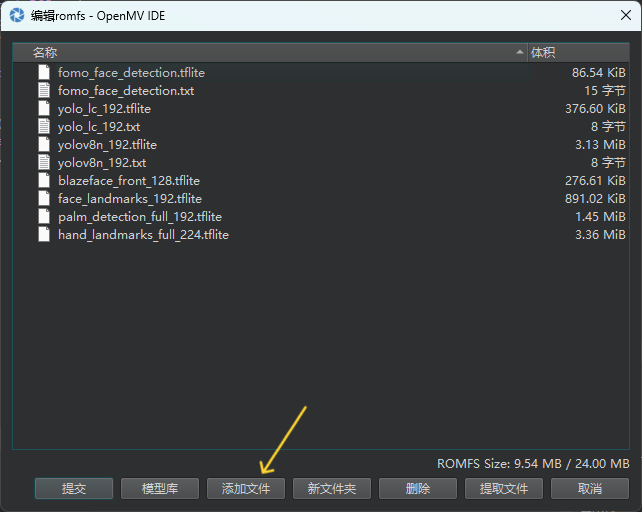This screenshot has width=642, height=512.
Task: Click the file icon next to yolo_lc_192.tflite
Action: point(43,109)
